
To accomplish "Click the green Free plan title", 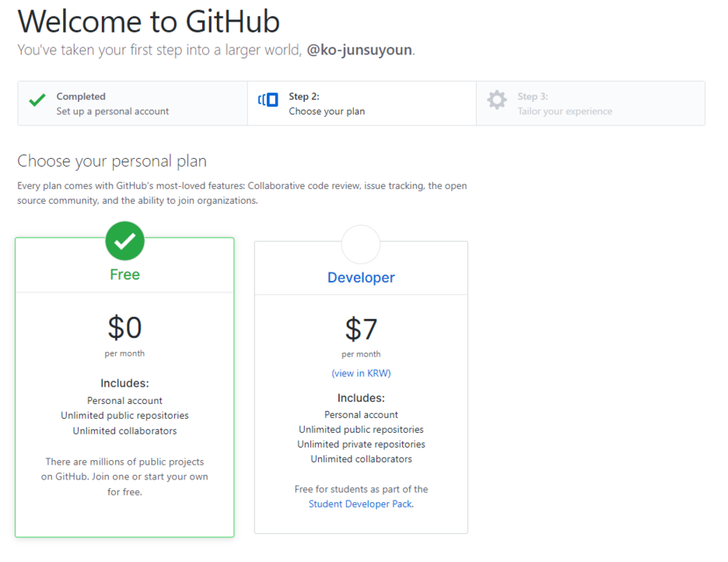I will (x=124, y=274).
